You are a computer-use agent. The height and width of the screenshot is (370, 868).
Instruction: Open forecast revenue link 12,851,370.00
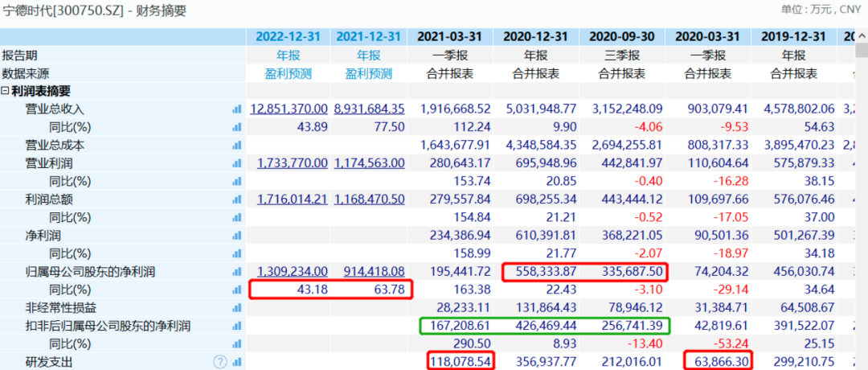click(289, 109)
